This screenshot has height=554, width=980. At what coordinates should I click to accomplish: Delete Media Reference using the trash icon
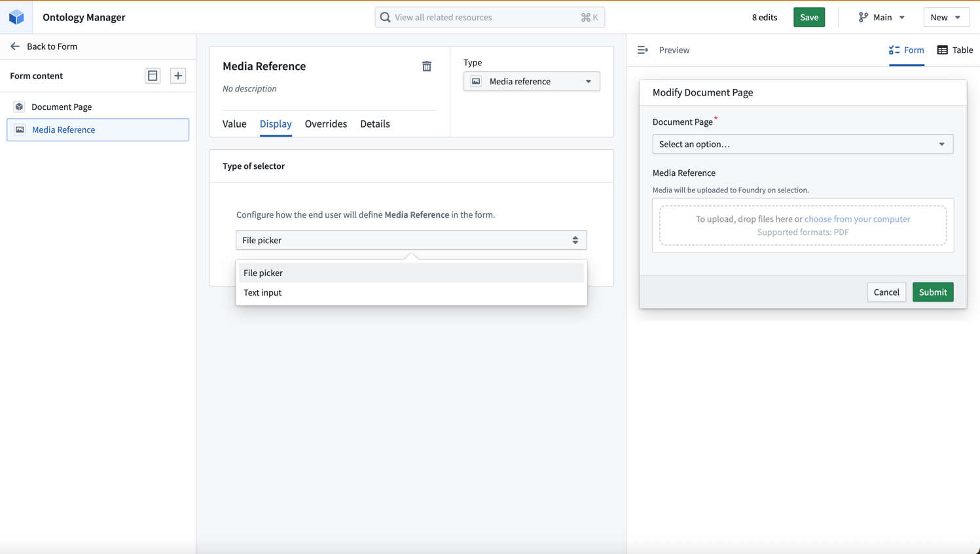427,66
